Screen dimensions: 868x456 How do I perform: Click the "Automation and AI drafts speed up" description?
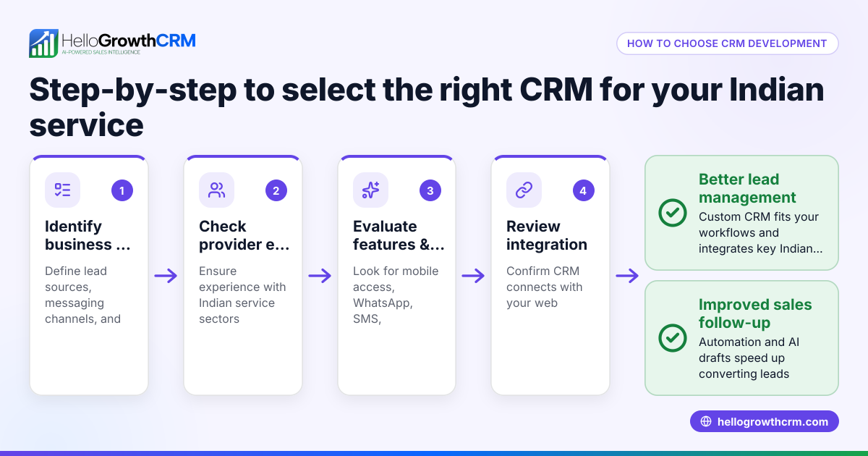pyautogui.click(x=749, y=358)
